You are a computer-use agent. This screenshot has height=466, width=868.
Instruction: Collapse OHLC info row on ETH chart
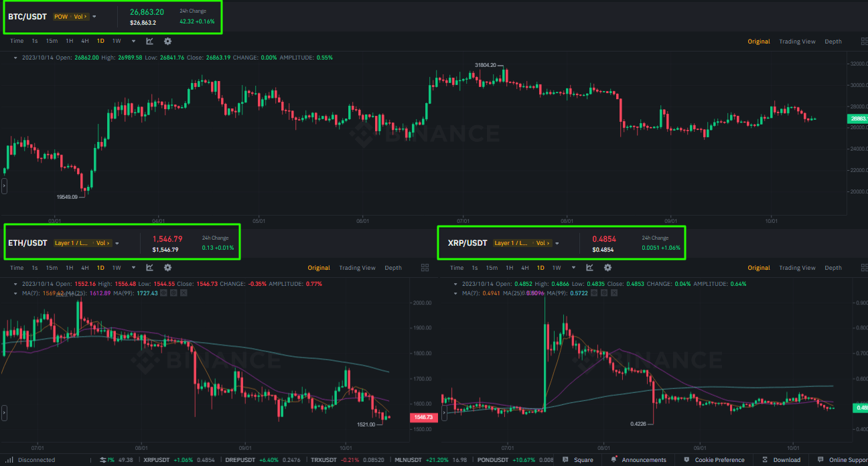(15, 284)
